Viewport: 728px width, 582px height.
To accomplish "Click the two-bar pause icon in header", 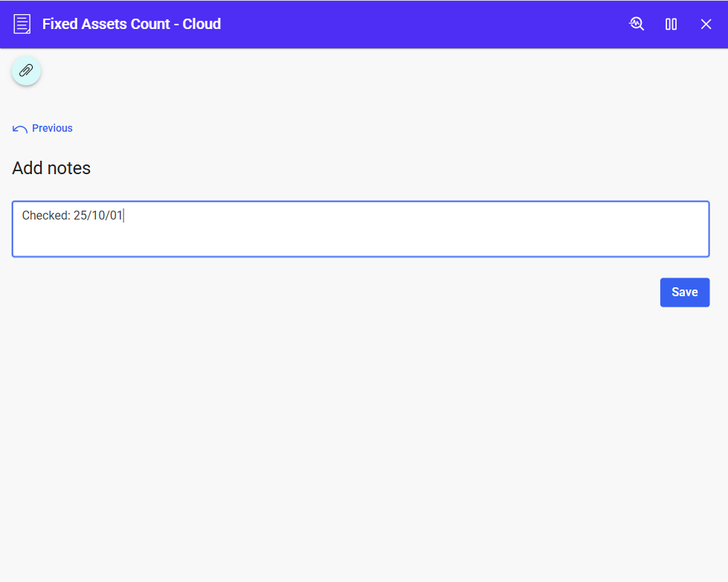I will (671, 24).
